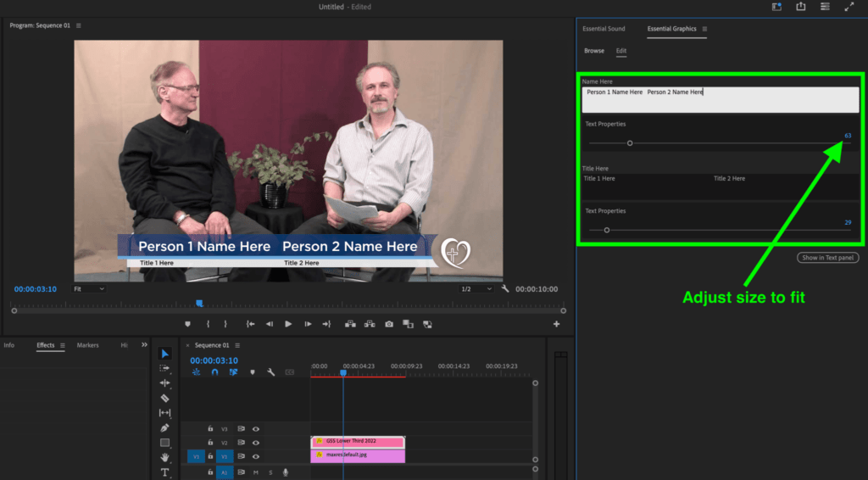This screenshot has height=480, width=868.
Task: Select the Razor tool in the toolbar
Action: [164, 398]
